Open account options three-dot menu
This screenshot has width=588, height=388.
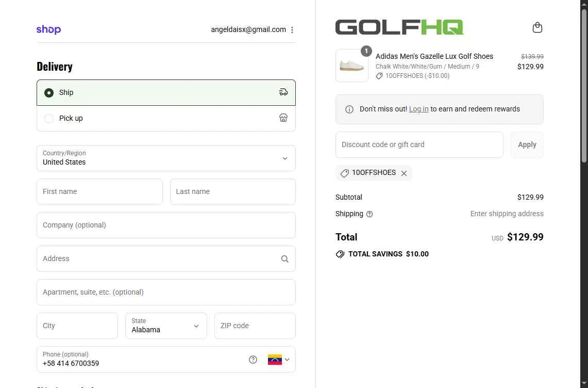pyautogui.click(x=292, y=30)
